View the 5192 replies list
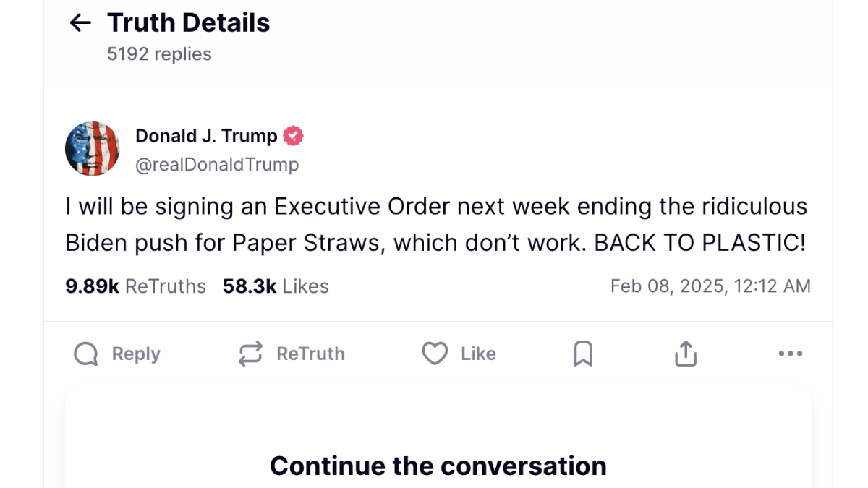The width and height of the screenshot is (868, 488). [158, 53]
